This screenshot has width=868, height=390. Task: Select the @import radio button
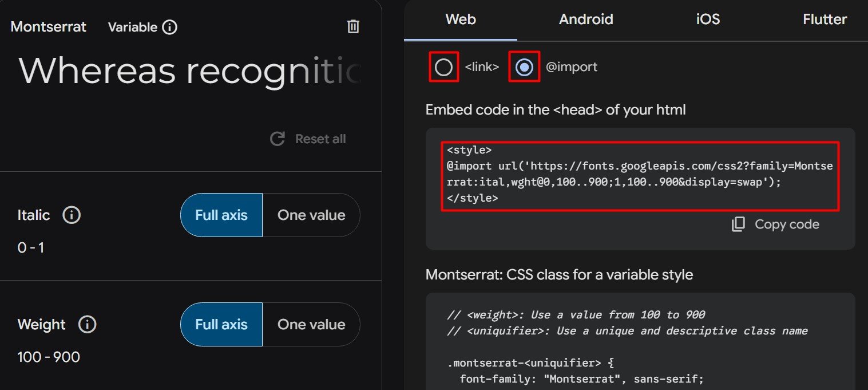[x=524, y=68]
